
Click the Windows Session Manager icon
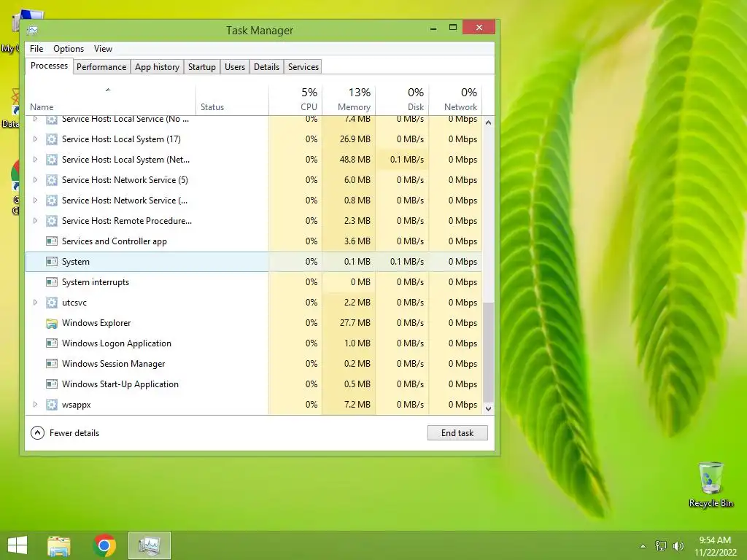tap(52, 364)
